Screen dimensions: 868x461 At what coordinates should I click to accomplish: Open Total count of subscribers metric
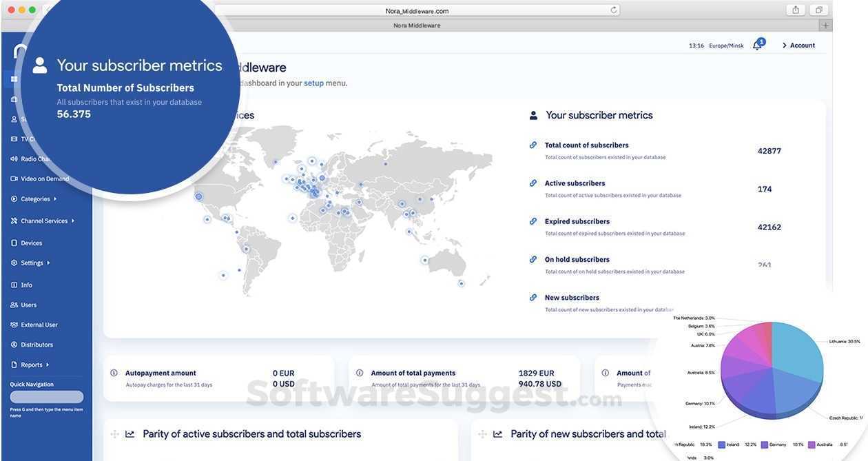pos(587,145)
